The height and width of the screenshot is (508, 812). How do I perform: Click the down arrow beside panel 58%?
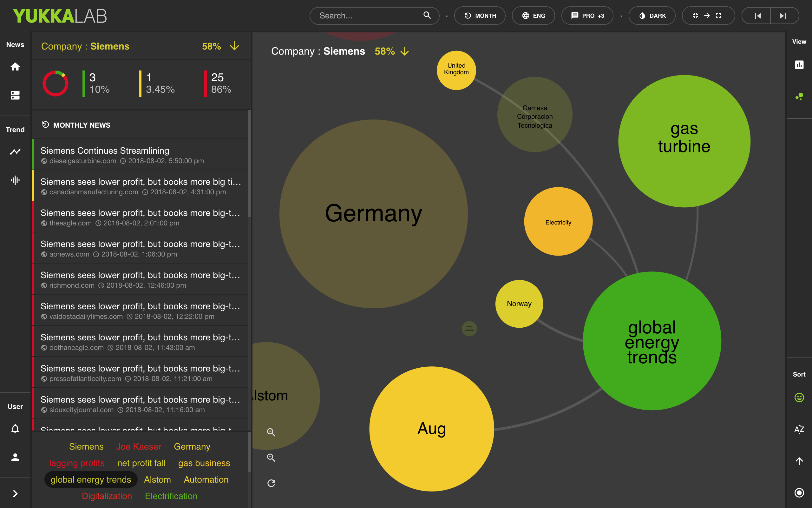(x=234, y=46)
